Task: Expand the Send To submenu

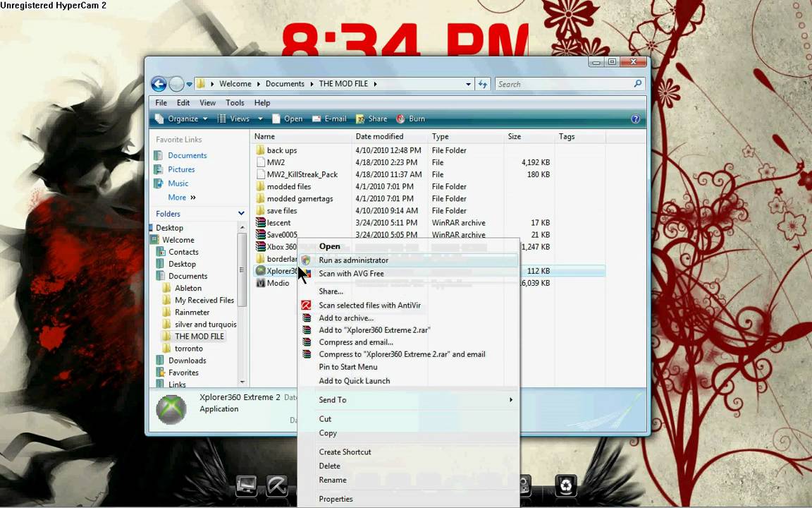Action: point(409,399)
